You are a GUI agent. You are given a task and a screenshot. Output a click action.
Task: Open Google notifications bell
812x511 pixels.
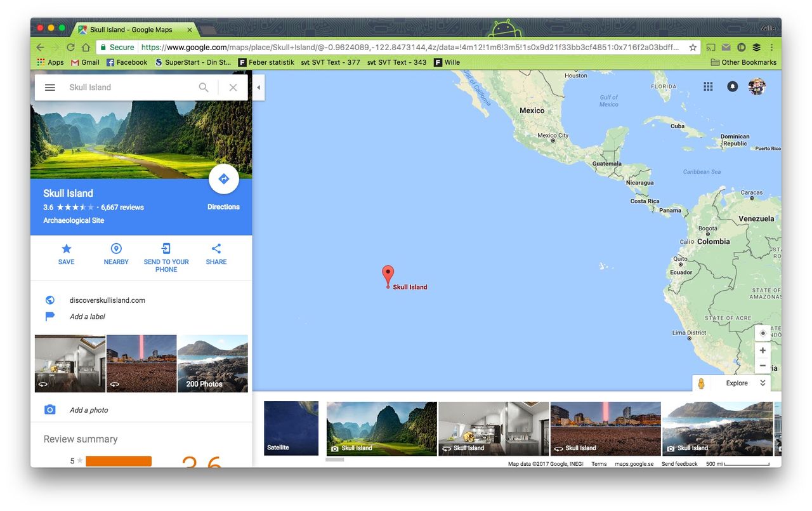pyautogui.click(x=732, y=87)
